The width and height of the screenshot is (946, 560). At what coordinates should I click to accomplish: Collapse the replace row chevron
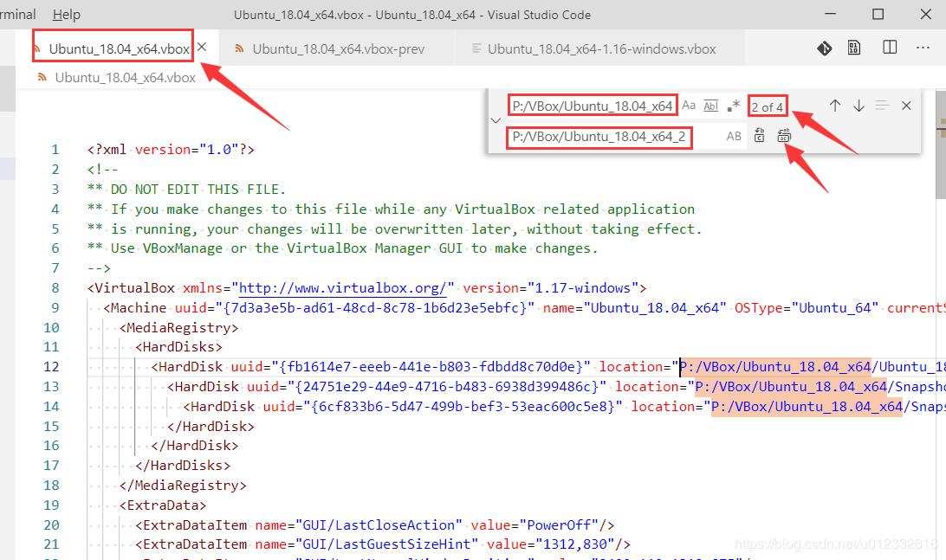[495, 119]
